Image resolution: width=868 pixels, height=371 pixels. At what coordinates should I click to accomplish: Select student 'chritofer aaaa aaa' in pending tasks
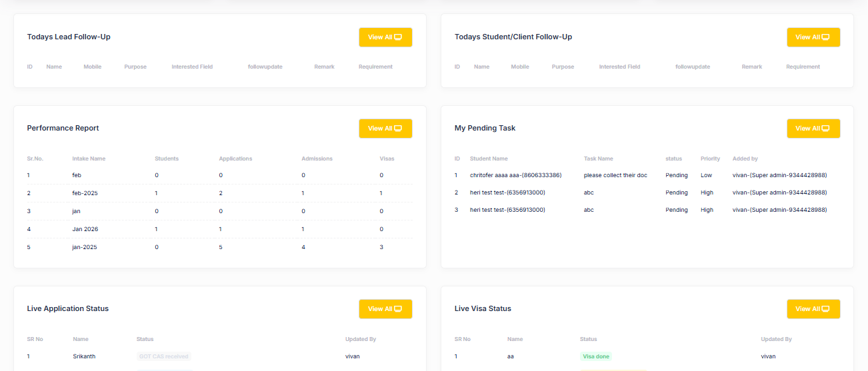coord(515,175)
